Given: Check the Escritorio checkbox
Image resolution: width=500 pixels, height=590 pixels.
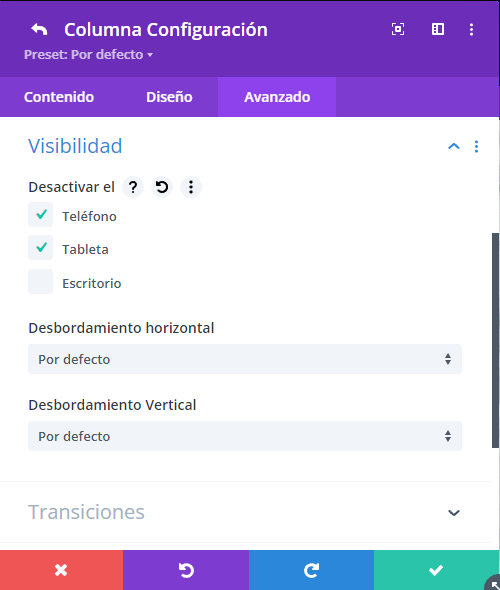Looking at the screenshot, I should [41, 281].
